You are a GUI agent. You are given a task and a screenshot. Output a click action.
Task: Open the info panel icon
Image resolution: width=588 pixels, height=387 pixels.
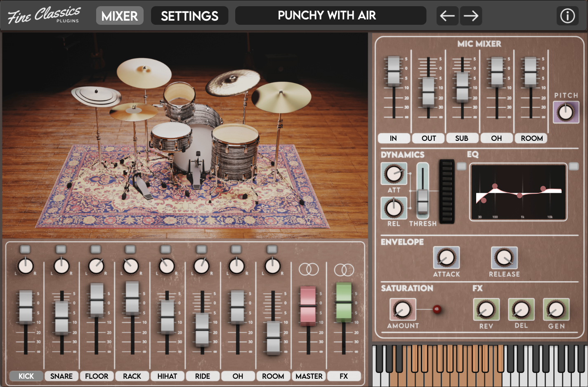pos(567,16)
